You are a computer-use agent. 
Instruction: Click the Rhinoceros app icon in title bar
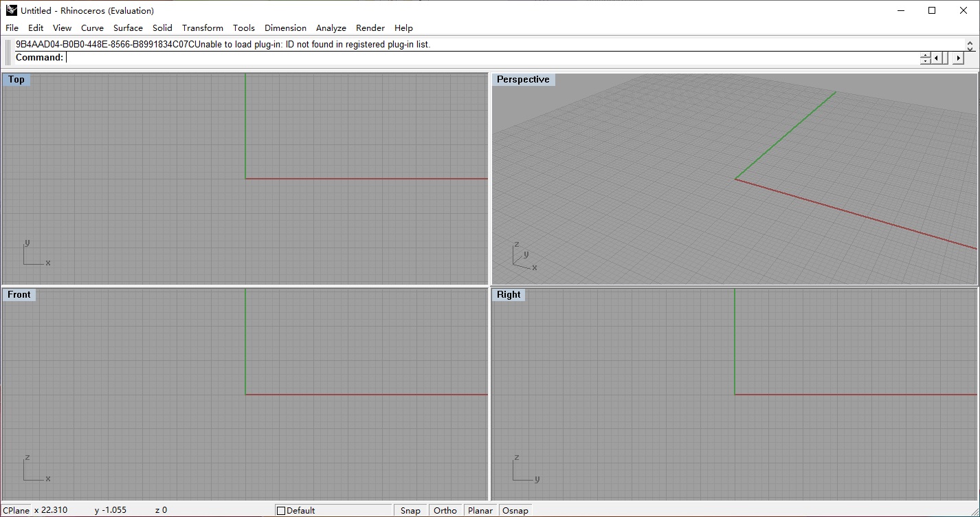(x=11, y=10)
